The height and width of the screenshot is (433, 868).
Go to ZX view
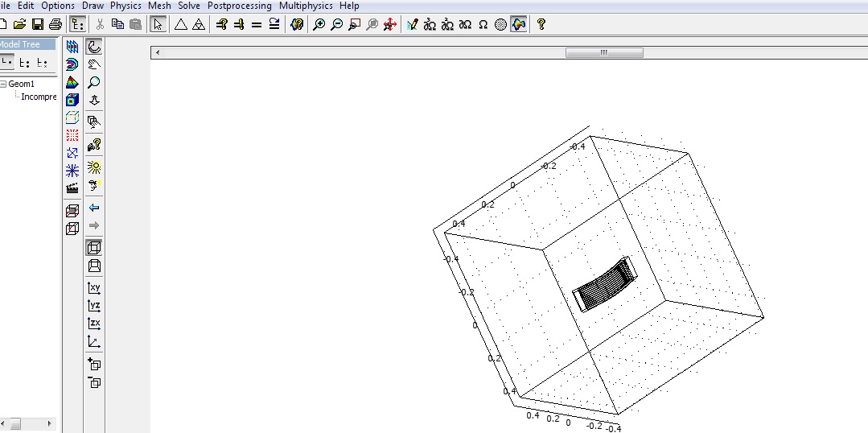pyautogui.click(x=94, y=324)
